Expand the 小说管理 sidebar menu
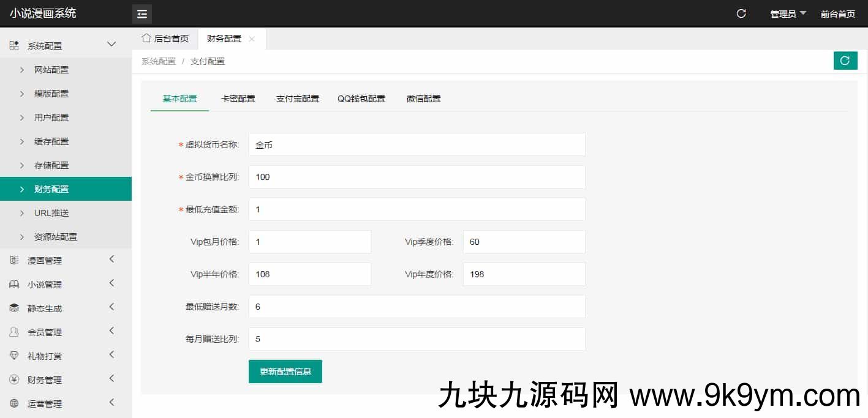 coord(66,285)
